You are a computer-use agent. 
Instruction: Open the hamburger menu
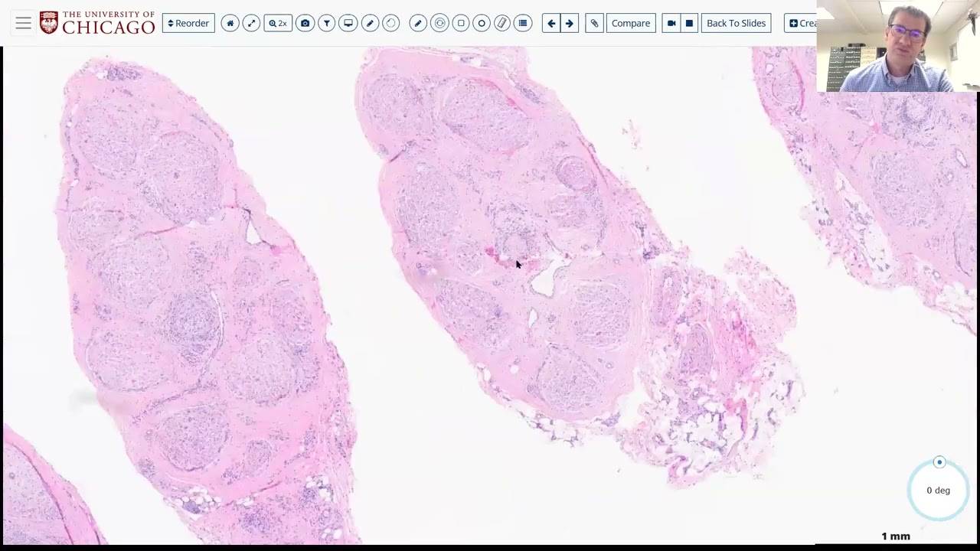[24, 23]
